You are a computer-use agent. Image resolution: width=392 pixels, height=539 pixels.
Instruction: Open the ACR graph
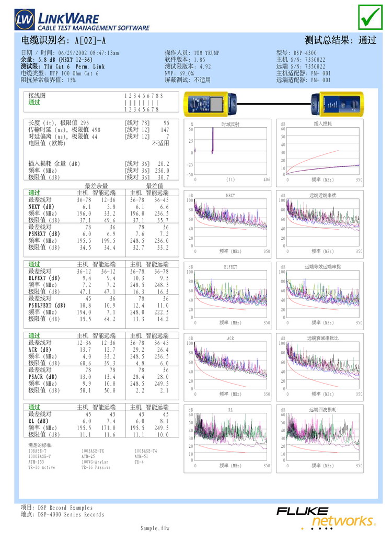pos(230,365)
